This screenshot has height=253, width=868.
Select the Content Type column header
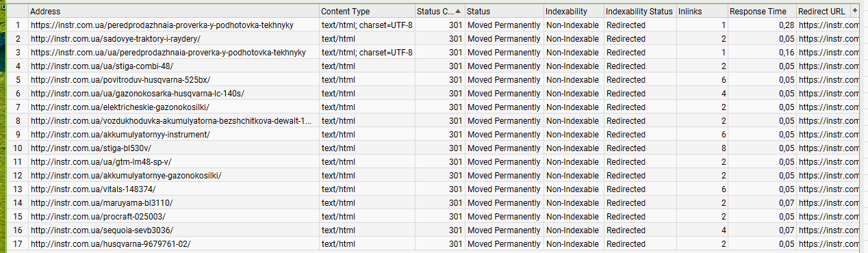[x=366, y=12]
